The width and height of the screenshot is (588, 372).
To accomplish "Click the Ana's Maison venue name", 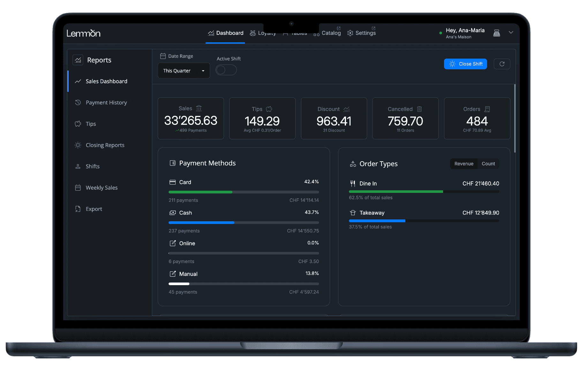I will coord(458,37).
